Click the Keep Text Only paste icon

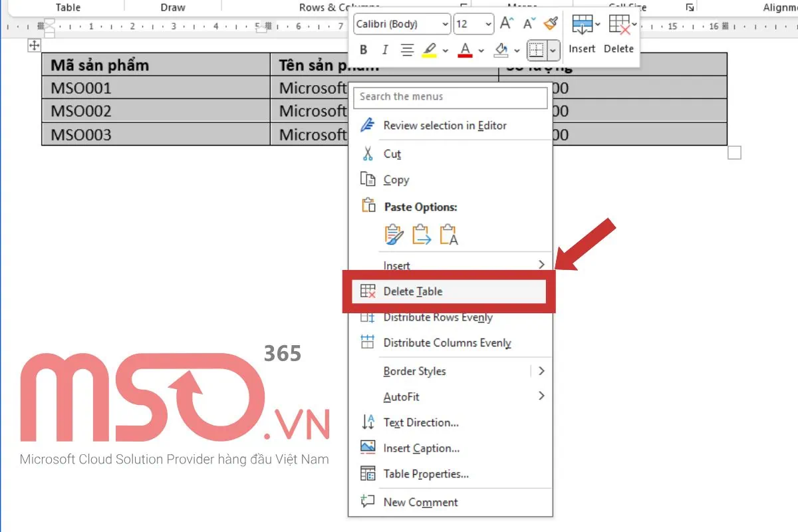(x=450, y=235)
